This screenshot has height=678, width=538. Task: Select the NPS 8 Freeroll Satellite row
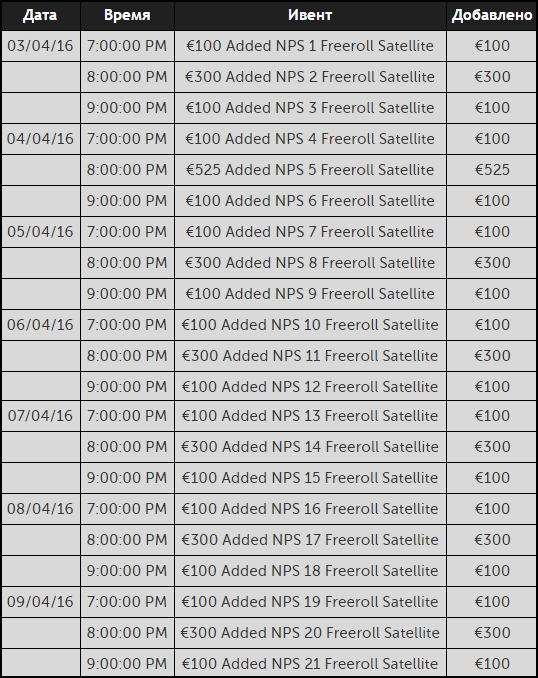[269, 263]
